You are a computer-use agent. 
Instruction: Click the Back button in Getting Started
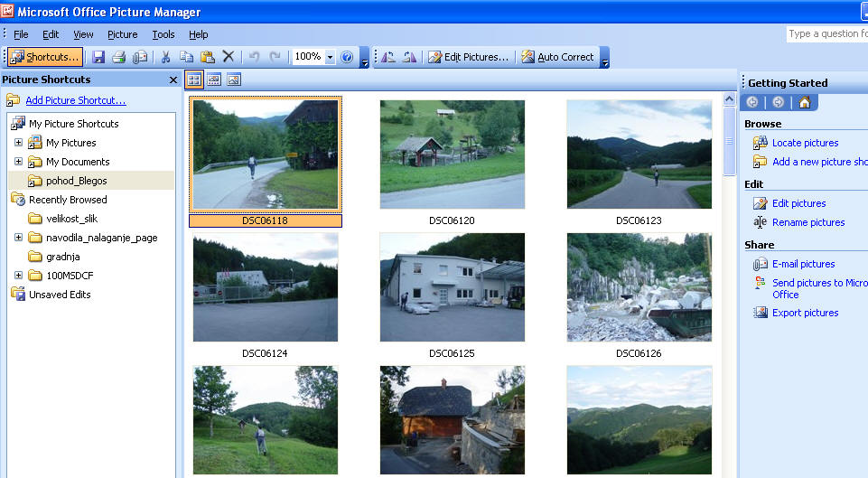click(x=751, y=102)
